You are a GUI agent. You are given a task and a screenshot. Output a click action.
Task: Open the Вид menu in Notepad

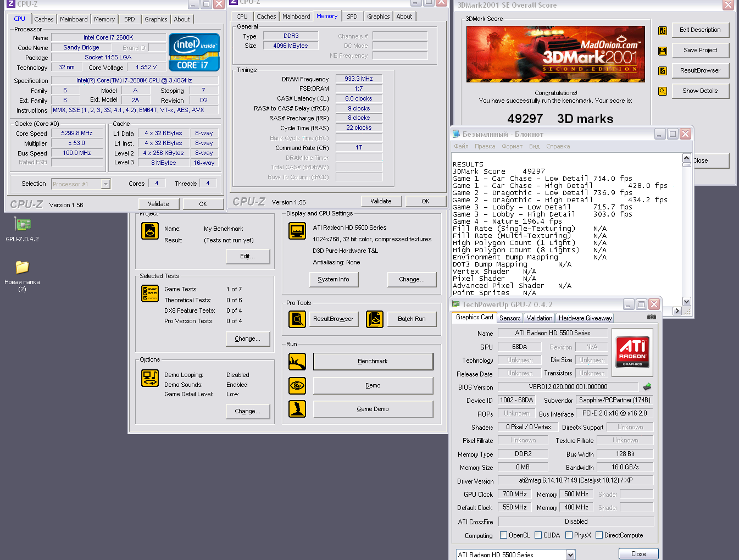coord(534,146)
